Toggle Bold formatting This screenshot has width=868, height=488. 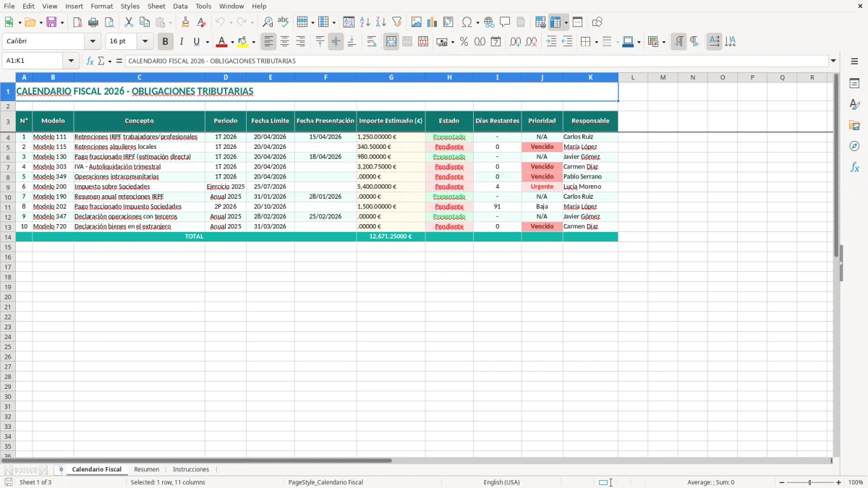pyautogui.click(x=166, y=42)
